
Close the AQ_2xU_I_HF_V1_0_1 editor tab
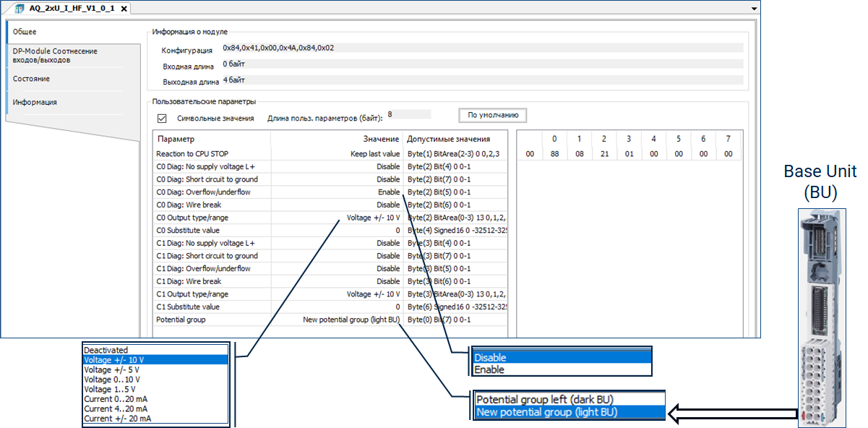pos(124,9)
